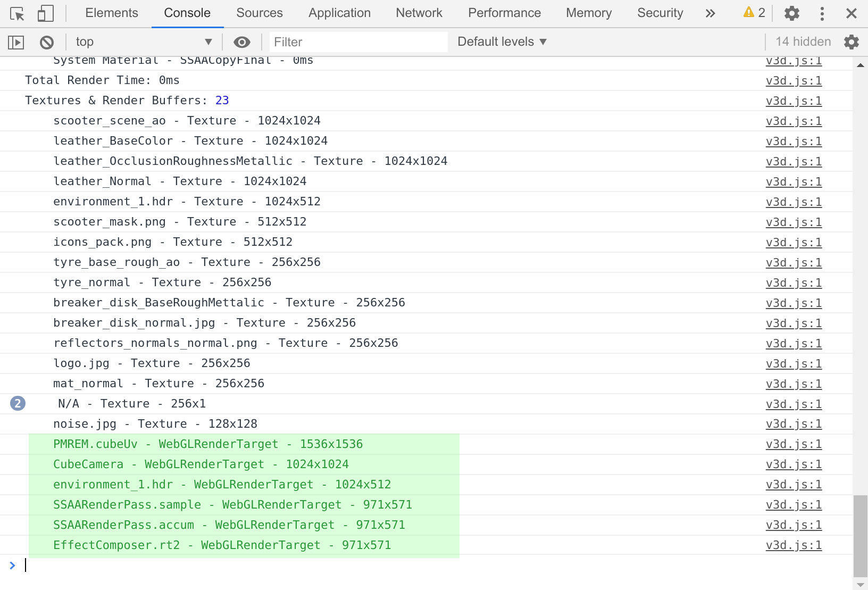The height and width of the screenshot is (590, 868).
Task: Open v3d.js:1 link for noise.jpg row
Action: (x=794, y=425)
